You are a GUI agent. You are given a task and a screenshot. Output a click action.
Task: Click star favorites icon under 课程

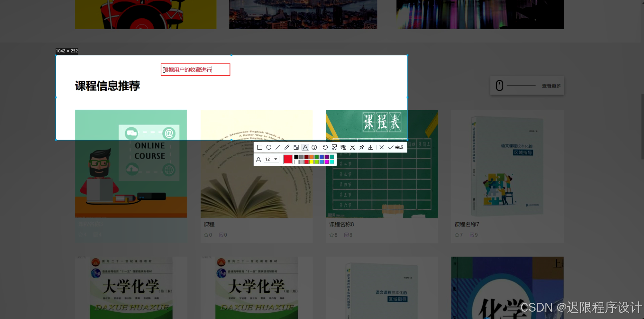tap(206, 235)
